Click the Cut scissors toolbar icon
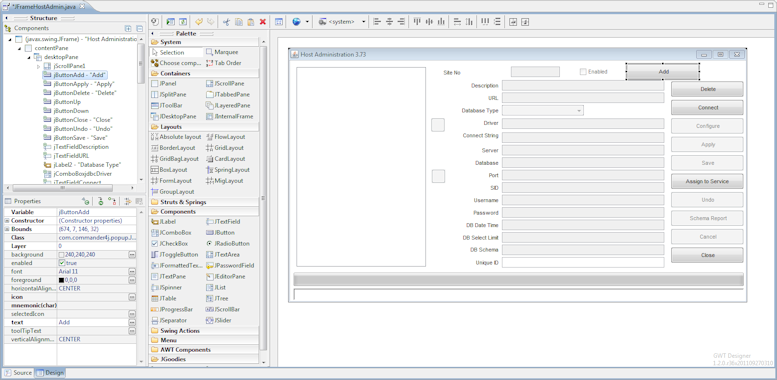This screenshot has height=380, width=777. point(226,22)
